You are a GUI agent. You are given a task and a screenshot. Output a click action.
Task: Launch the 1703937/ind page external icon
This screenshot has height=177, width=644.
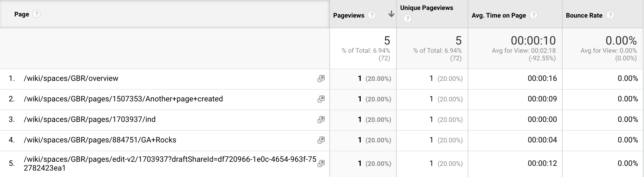click(321, 120)
